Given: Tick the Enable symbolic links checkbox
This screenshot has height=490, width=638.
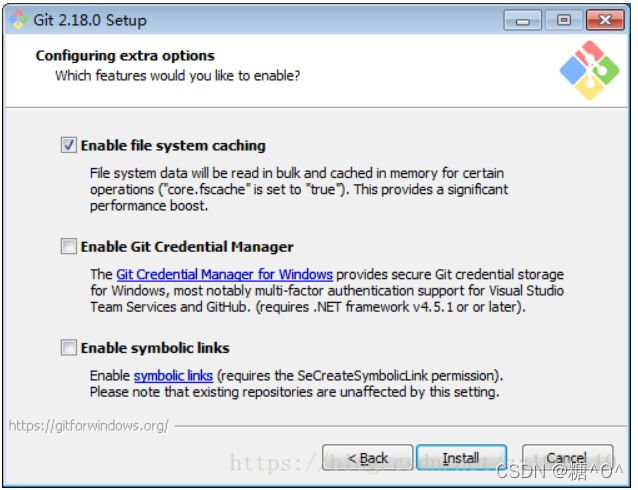Looking at the screenshot, I should point(69,348).
